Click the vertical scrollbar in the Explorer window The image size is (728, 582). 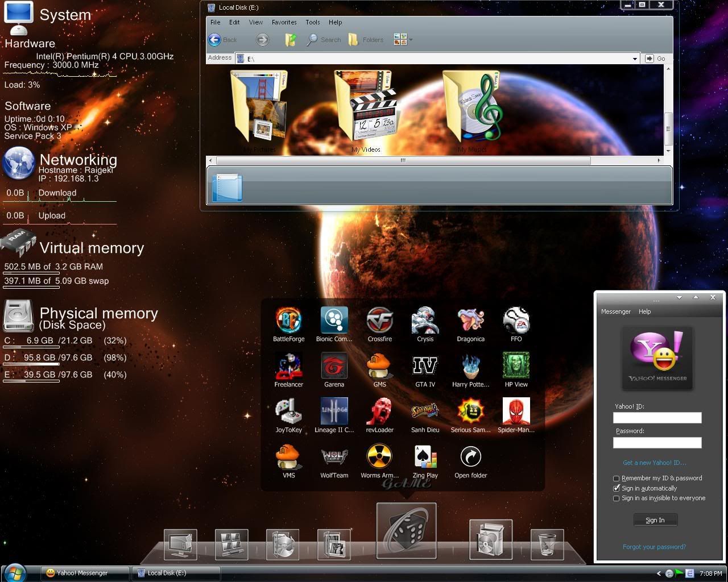[668, 128]
